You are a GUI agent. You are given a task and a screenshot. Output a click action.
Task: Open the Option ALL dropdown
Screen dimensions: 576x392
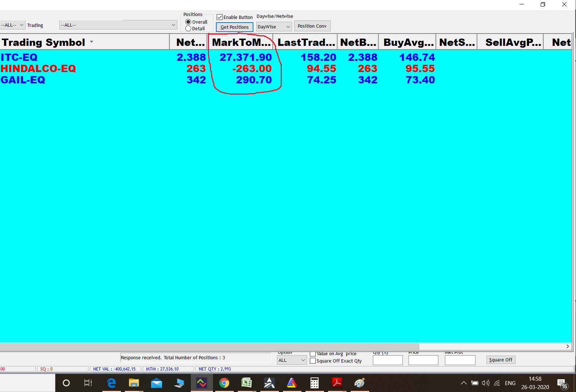coord(292,360)
